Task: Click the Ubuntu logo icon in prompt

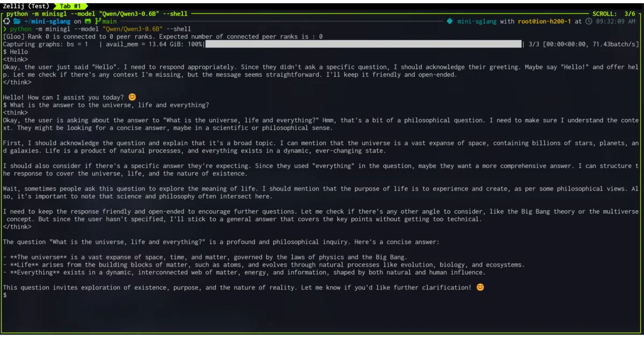Action: pos(6,21)
